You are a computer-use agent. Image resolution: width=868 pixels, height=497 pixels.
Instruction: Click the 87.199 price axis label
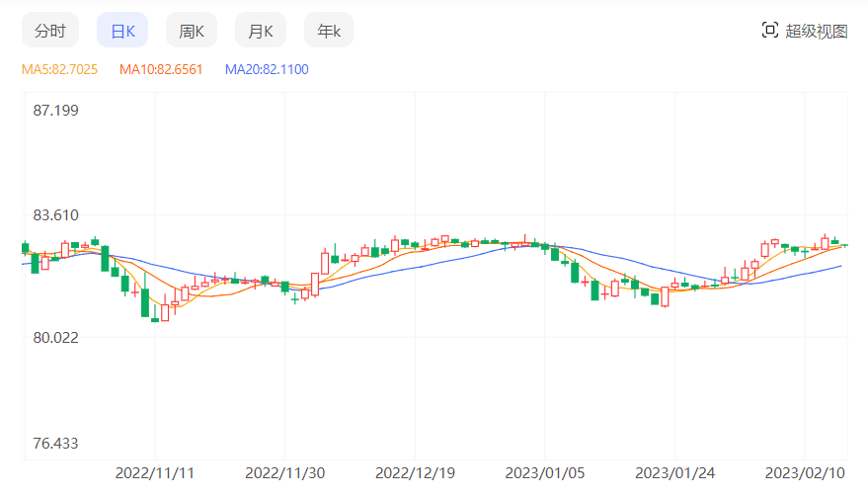coord(56,111)
